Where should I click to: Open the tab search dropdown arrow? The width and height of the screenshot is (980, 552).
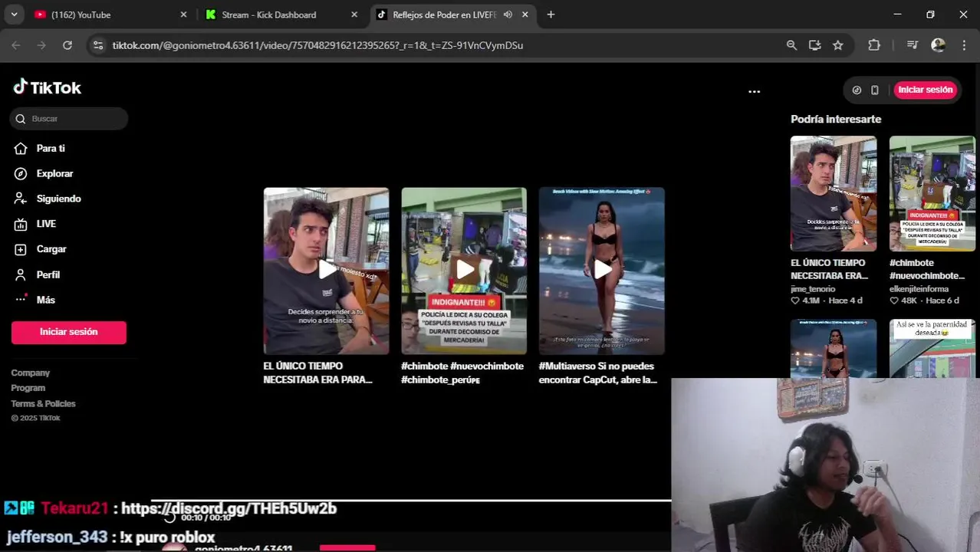[x=14, y=15]
